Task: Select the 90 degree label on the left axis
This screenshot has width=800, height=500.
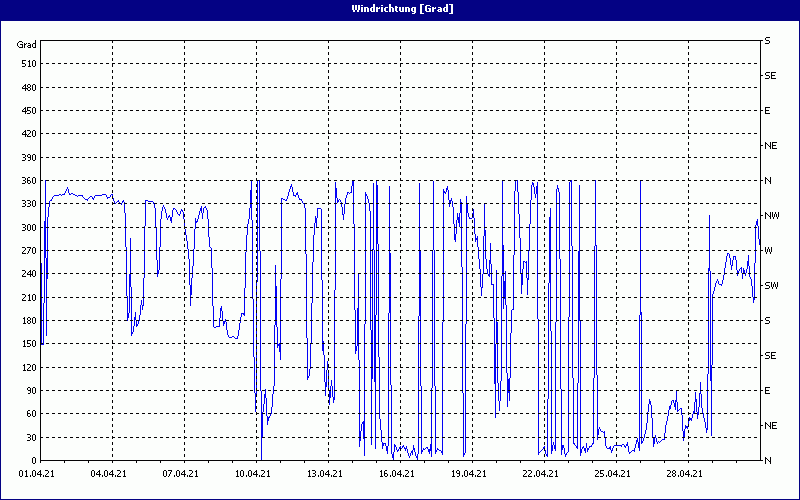Action: click(31, 390)
